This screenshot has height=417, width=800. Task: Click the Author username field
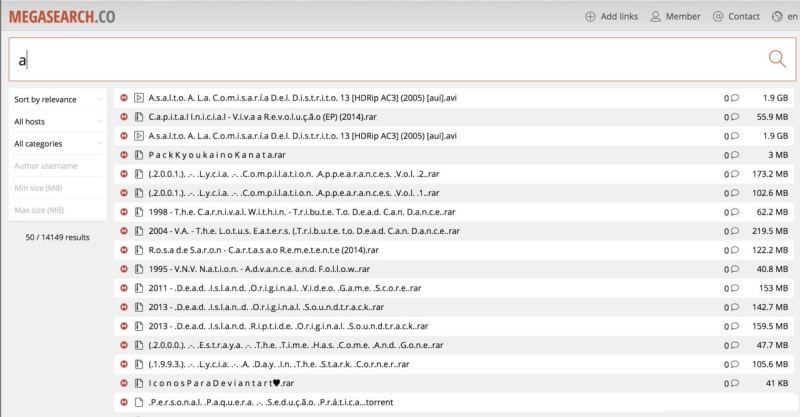pyautogui.click(x=58, y=166)
